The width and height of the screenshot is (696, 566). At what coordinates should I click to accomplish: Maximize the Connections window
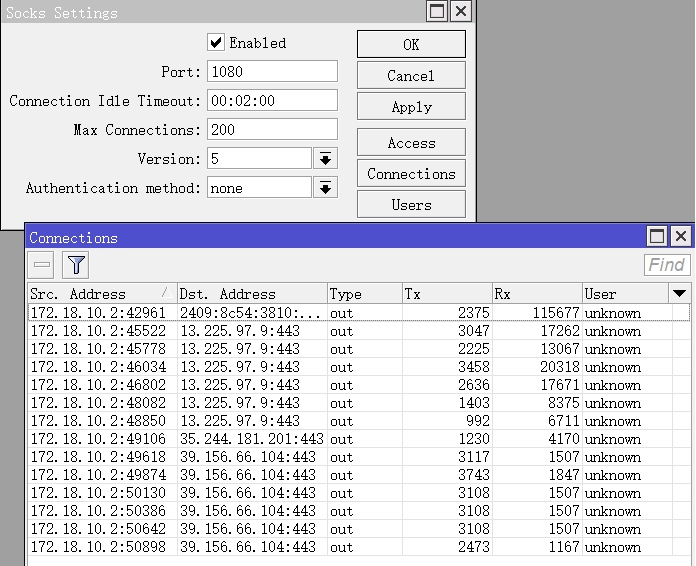click(x=657, y=237)
